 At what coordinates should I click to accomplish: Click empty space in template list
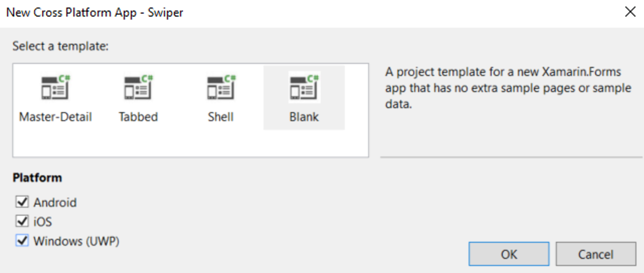[191, 143]
